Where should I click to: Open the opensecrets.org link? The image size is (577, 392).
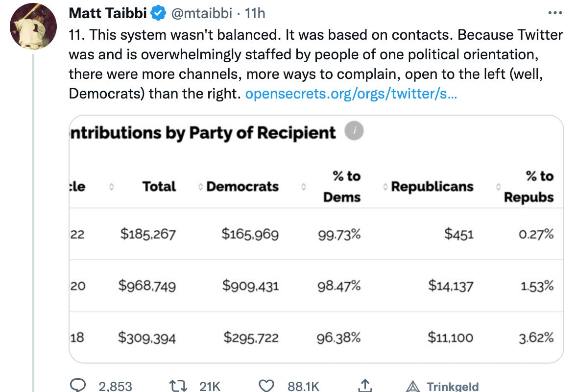click(351, 94)
